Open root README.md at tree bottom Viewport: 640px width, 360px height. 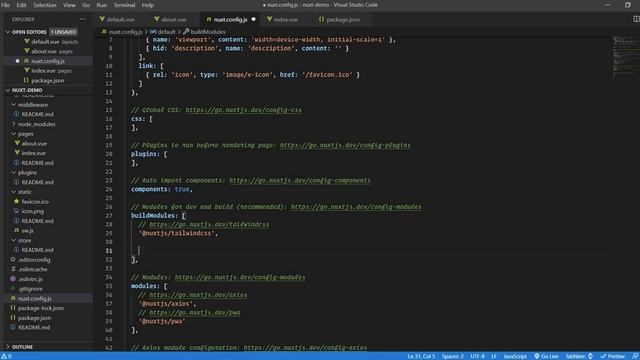click(34, 327)
